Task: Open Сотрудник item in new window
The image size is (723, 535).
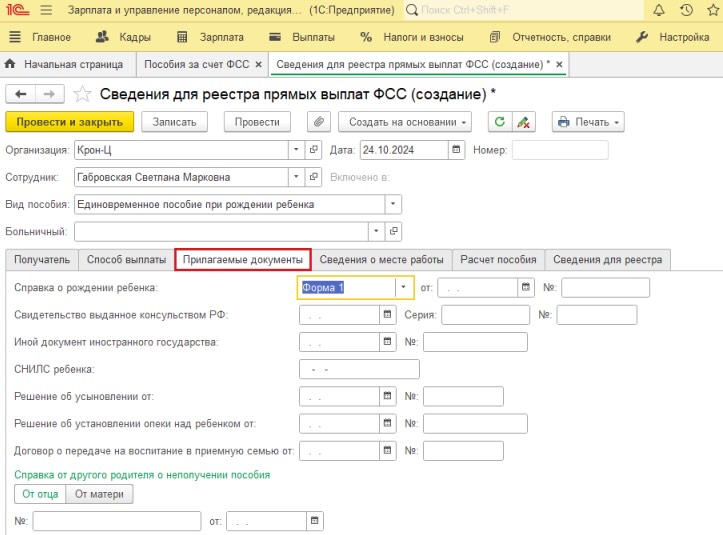Action: (314, 177)
